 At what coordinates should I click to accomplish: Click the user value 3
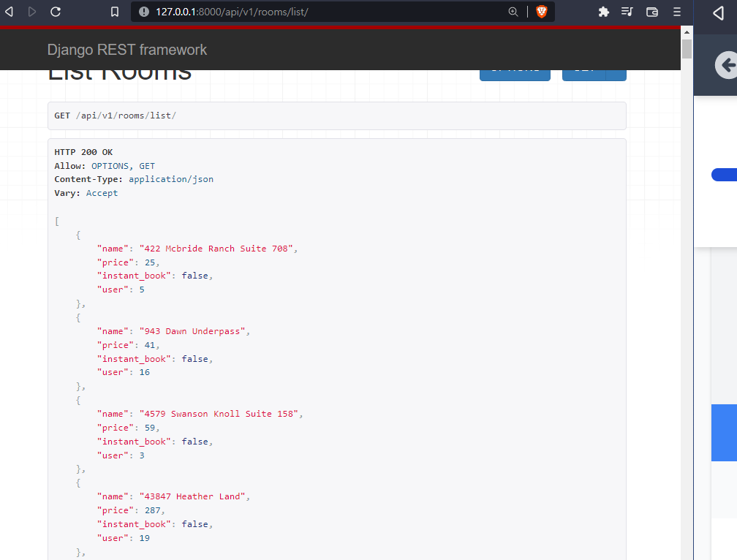(142, 455)
